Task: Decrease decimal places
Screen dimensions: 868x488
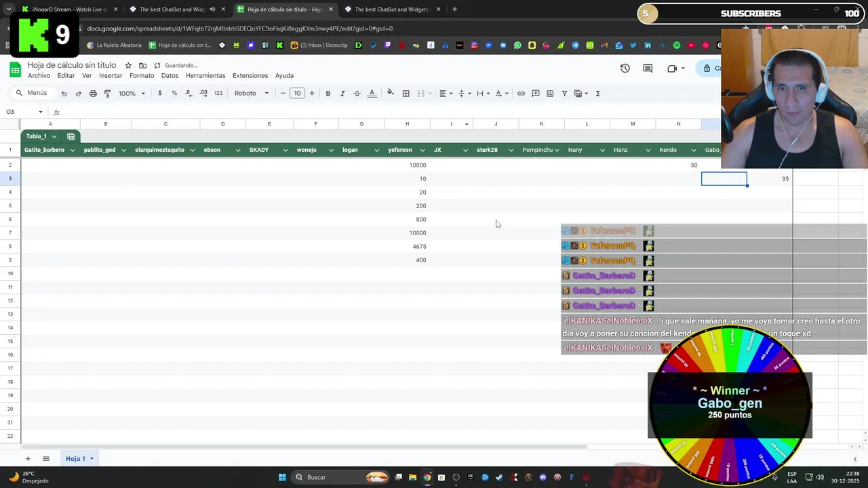Action: pos(189,94)
